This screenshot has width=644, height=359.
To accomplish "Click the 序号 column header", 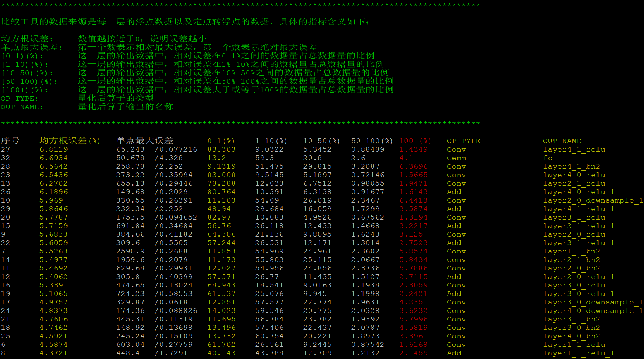I will pyautogui.click(x=10, y=141).
